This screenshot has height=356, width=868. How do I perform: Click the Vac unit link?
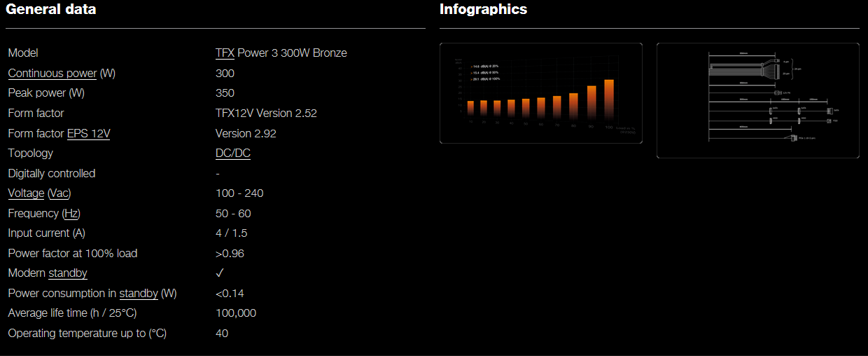tap(59, 193)
